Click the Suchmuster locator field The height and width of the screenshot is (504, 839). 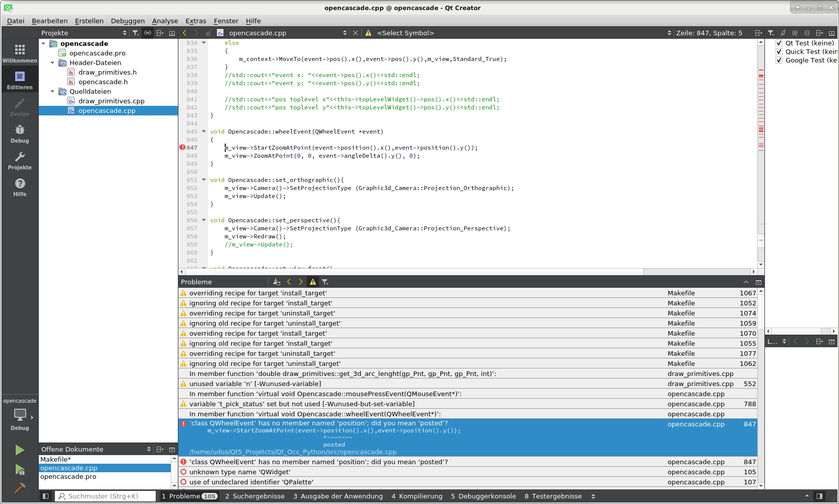(105, 496)
